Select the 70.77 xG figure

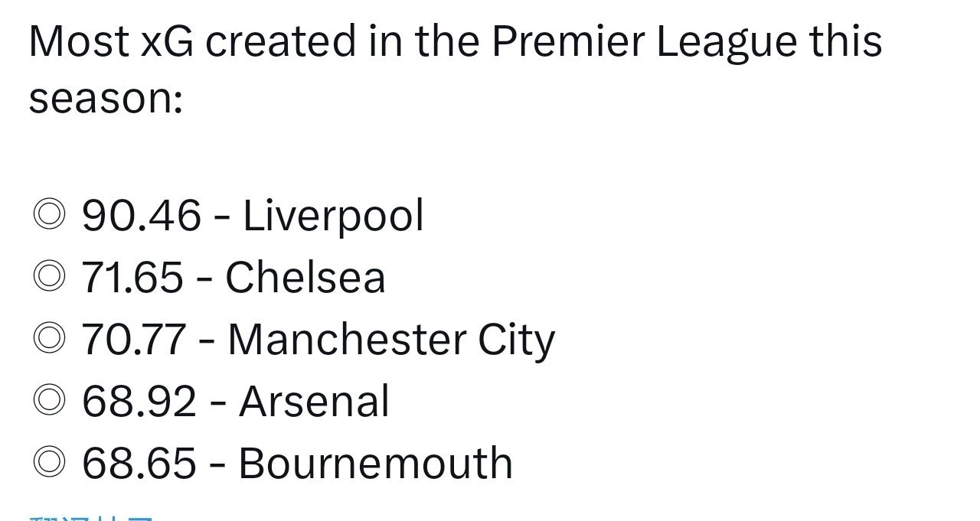133,340
